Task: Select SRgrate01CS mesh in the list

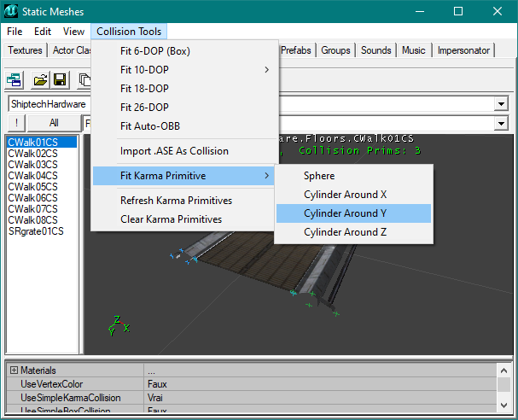Action: pos(36,231)
